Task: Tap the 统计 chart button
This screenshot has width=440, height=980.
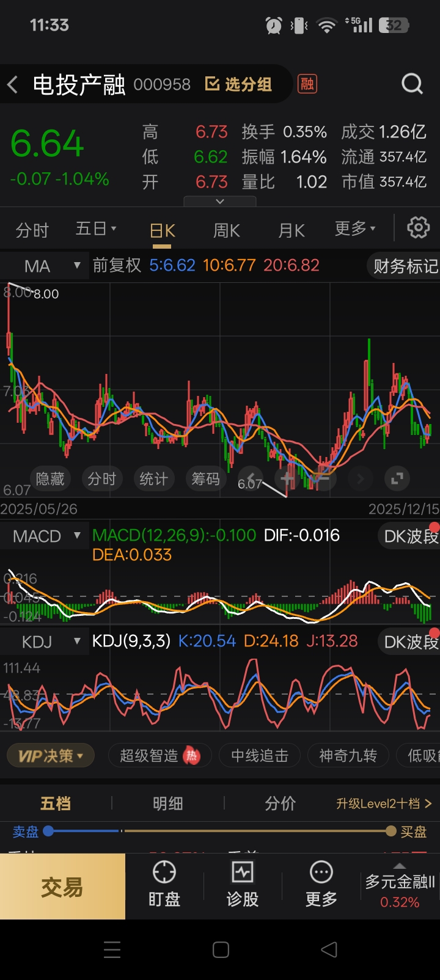Action: pyautogui.click(x=153, y=479)
